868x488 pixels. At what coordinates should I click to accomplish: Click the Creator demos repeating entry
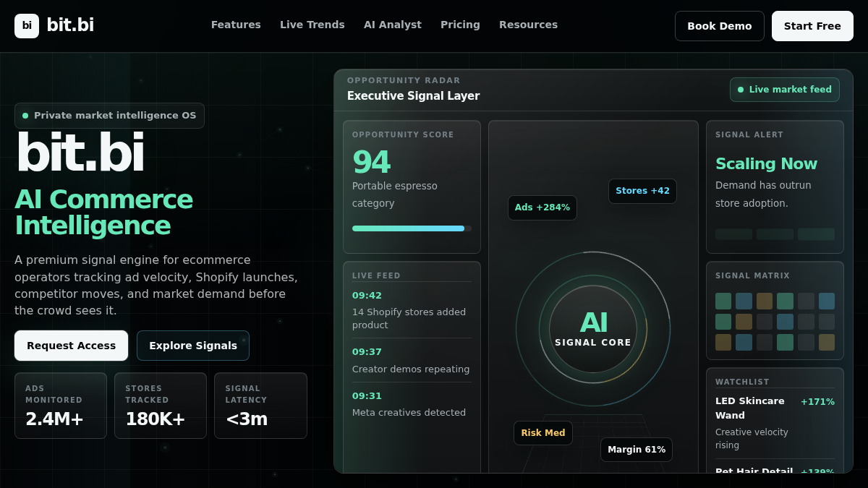click(x=411, y=369)
